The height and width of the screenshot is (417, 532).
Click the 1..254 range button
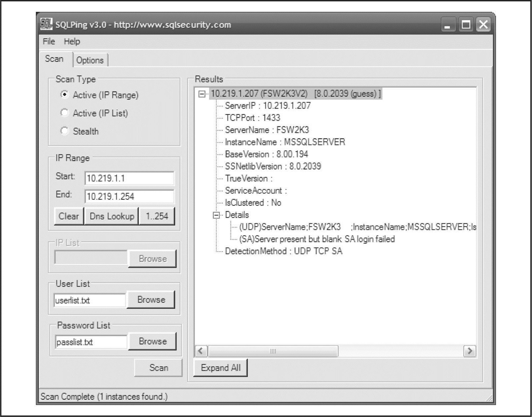tap(157, 216)
